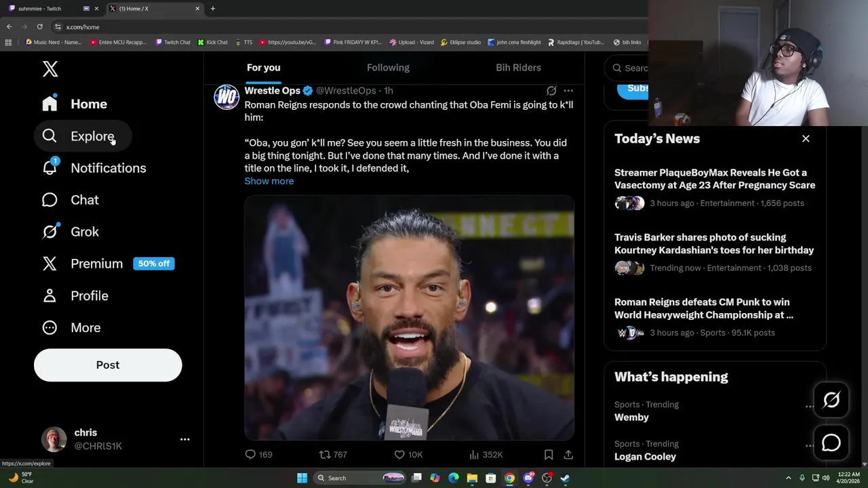Switch to For you tab

263,67
